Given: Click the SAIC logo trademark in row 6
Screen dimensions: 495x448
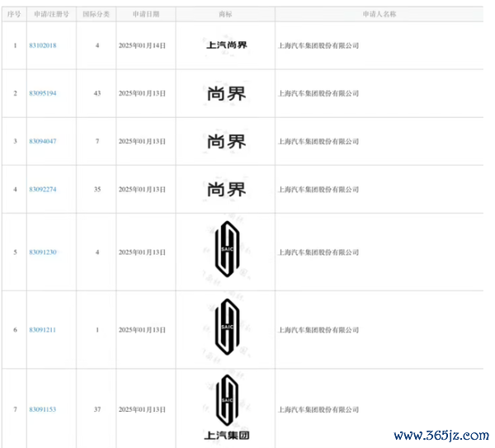Looking at the screenshot, I should pyautogui.click(x=227, y=327).
